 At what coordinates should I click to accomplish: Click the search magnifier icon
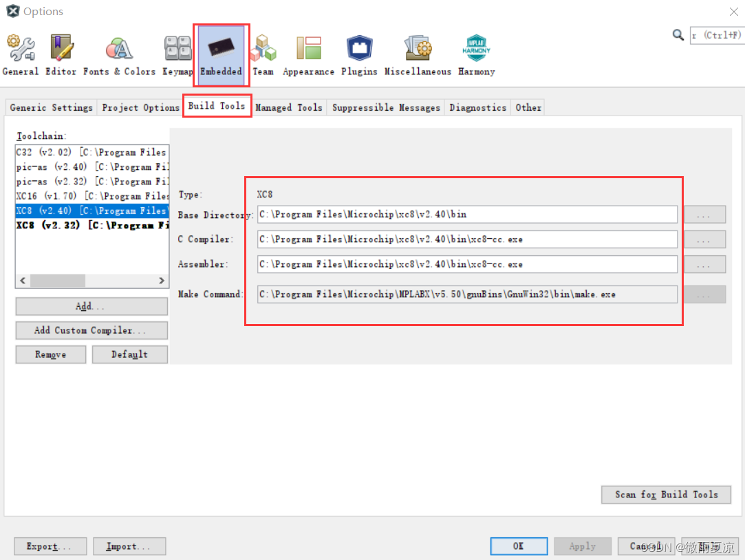pyautogui.click(x=678, y=34)
